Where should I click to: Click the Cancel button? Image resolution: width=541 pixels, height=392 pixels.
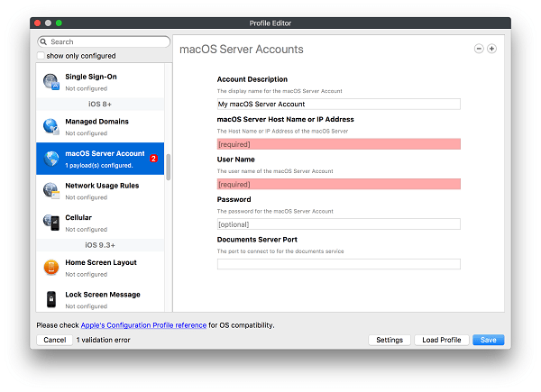(54, 340)
